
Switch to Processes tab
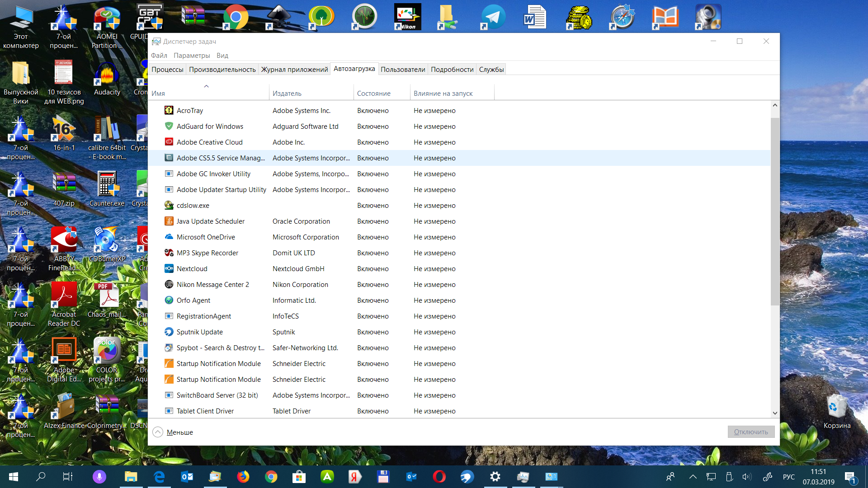[168, 69]
